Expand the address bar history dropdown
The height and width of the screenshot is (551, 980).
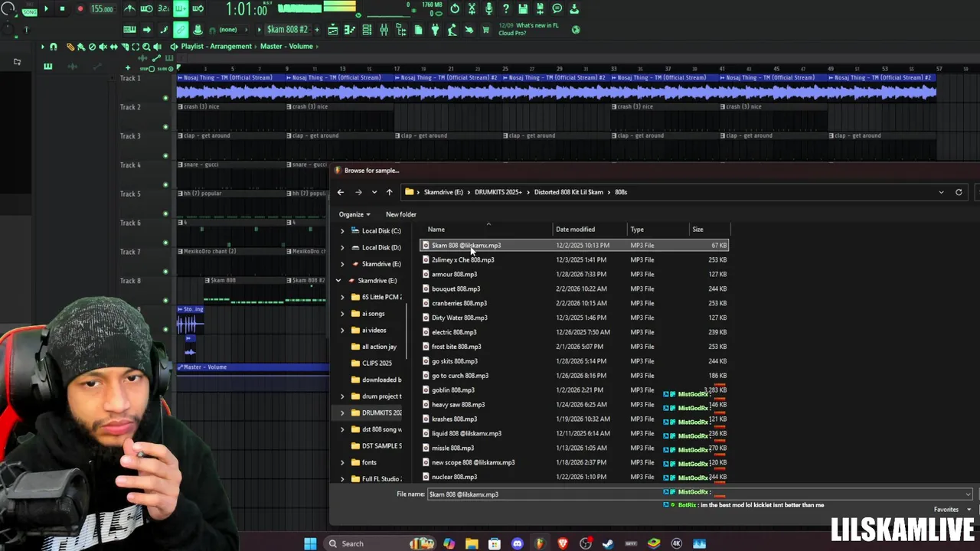pyautogui.click(x=942, y=192)
